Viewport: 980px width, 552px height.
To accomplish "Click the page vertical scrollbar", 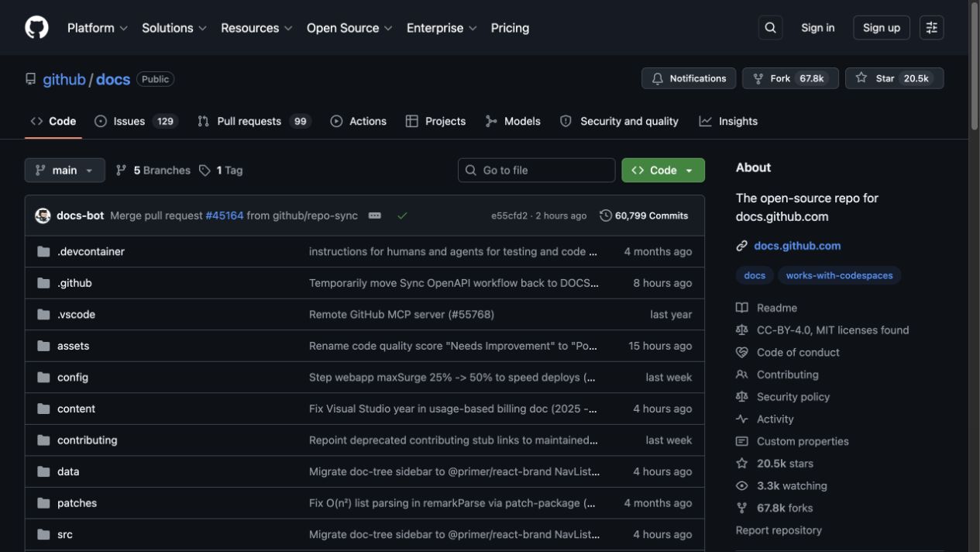I will (x=975, y=66).
